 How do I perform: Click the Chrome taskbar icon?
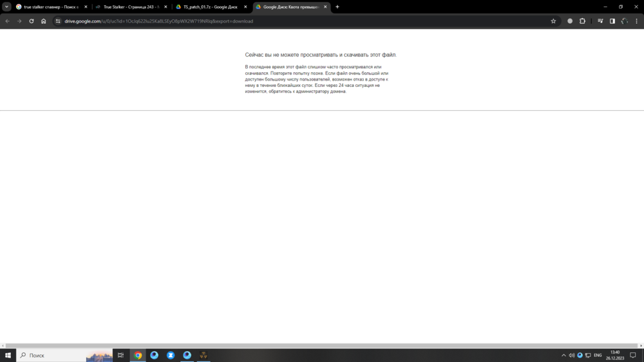138,355
